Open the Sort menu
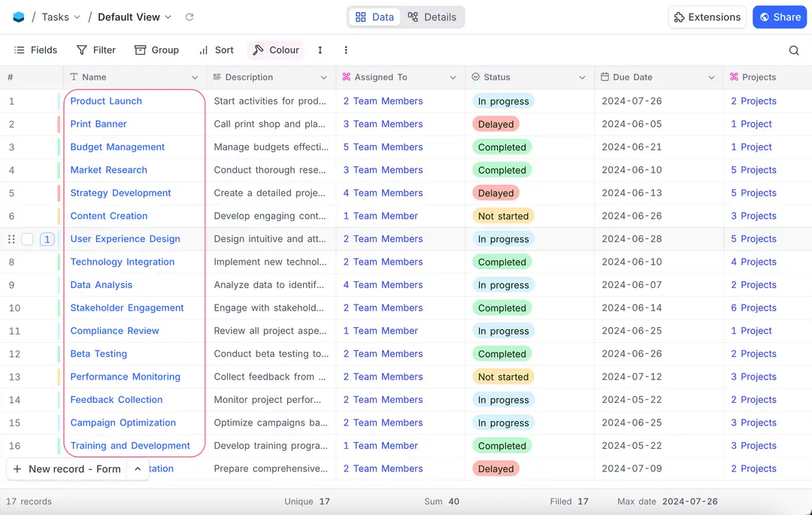 pos(217,50)
